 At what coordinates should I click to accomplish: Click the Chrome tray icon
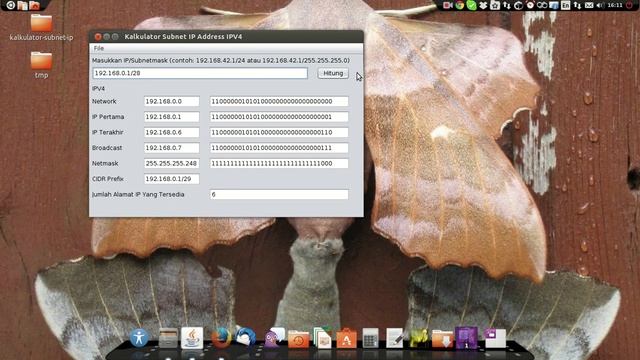[460, 5]
